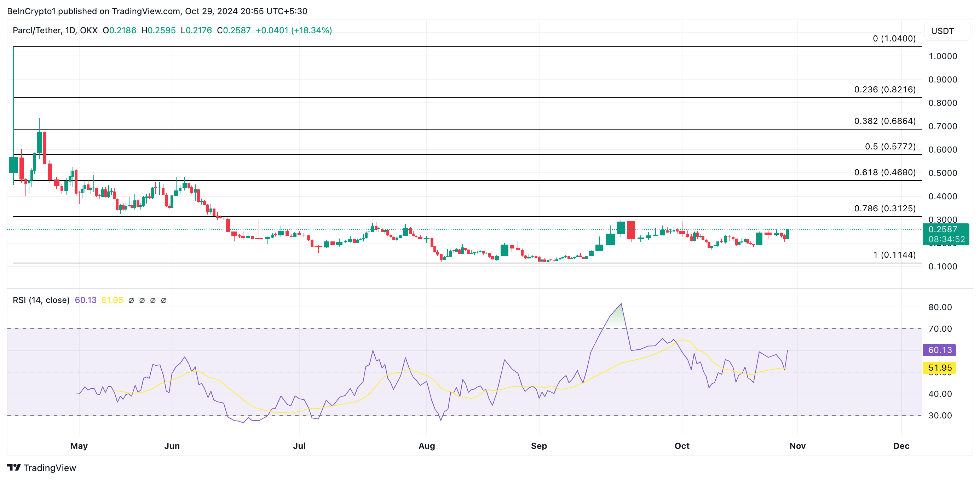
Task: Click the Jul label on time axis
Action: (x=299, y=446)
